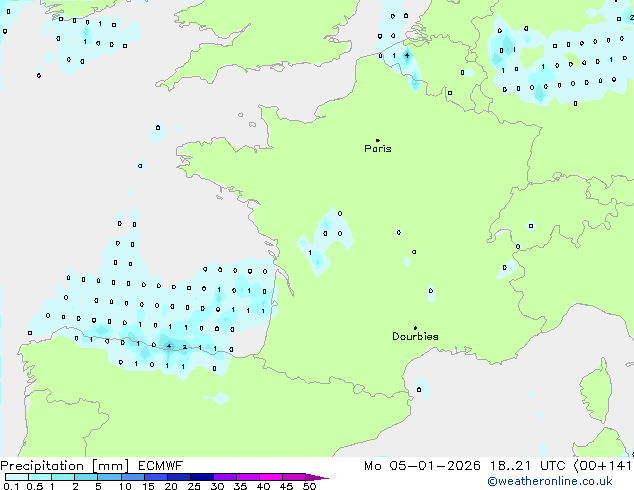The image size is (634, 490).
Task: Click the Dourbies city marker dot
Action: (x=415, y=328)
